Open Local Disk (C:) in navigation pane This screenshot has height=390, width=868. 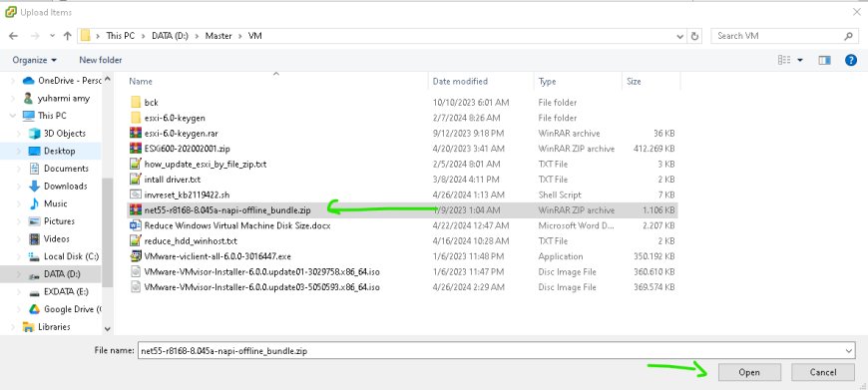point(64,256)
